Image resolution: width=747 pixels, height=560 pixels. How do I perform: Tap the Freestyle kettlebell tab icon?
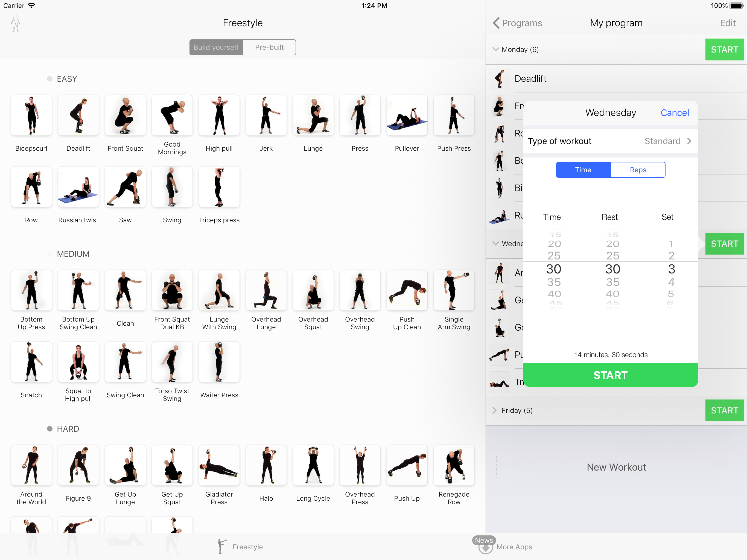coord(221,547)
